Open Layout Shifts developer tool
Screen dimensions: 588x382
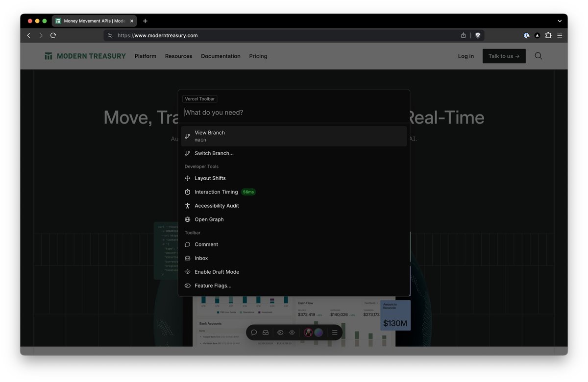coord(294,178)
